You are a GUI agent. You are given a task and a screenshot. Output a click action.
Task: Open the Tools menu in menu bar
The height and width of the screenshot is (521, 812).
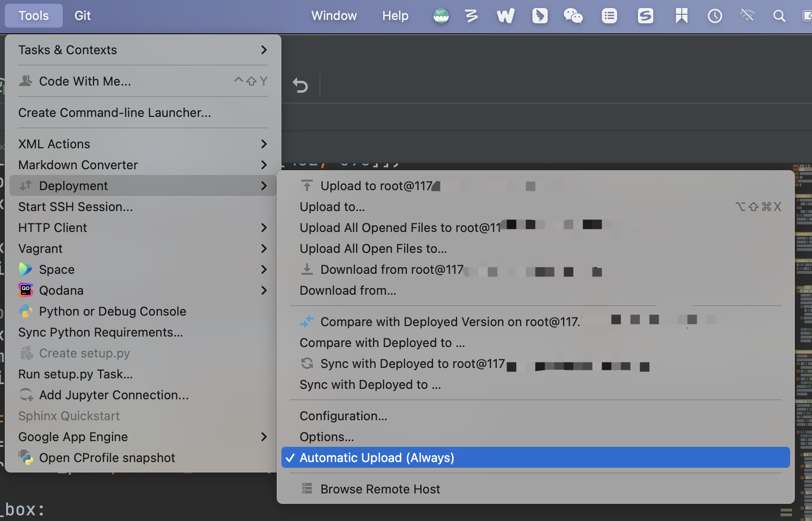coord(34,16)
